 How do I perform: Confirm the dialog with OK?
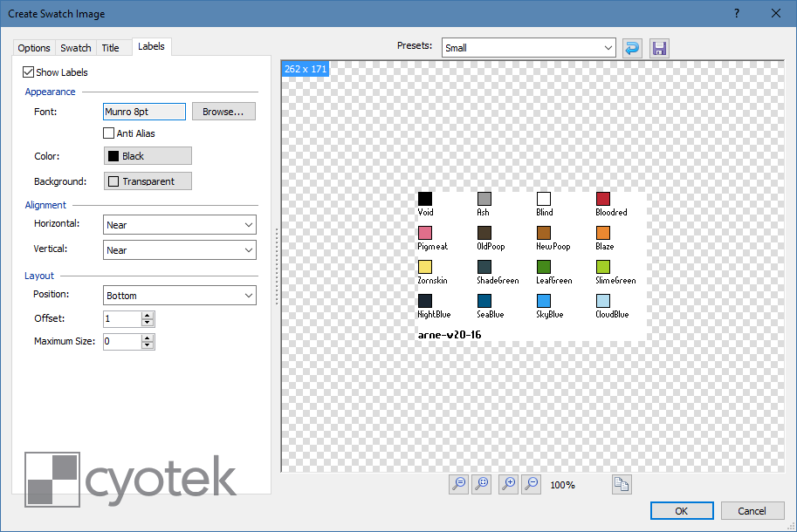coord(682,510)
